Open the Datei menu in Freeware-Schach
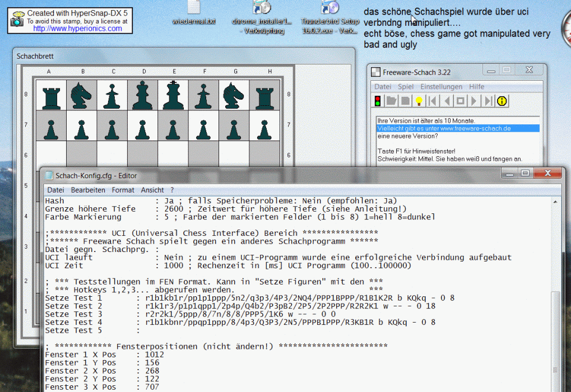Screen dimensions: 571x392 point(383,87)
